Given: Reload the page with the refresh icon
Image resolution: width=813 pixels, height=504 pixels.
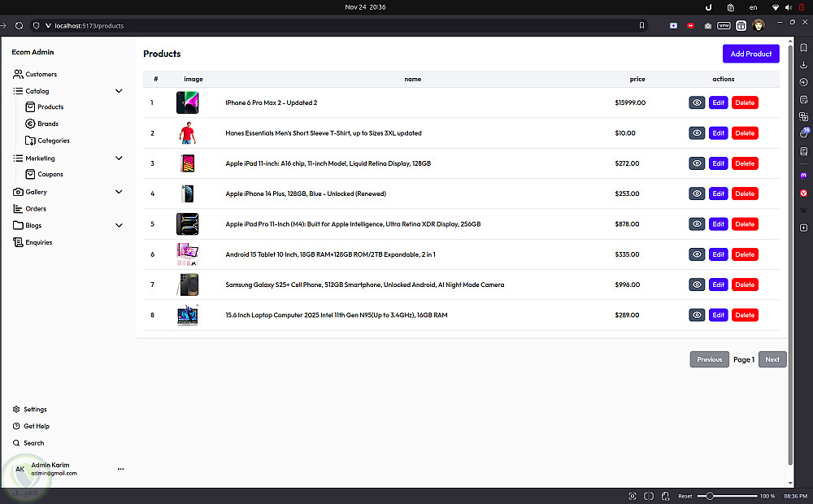Looking at the screenshot, I should click(20, 25).
